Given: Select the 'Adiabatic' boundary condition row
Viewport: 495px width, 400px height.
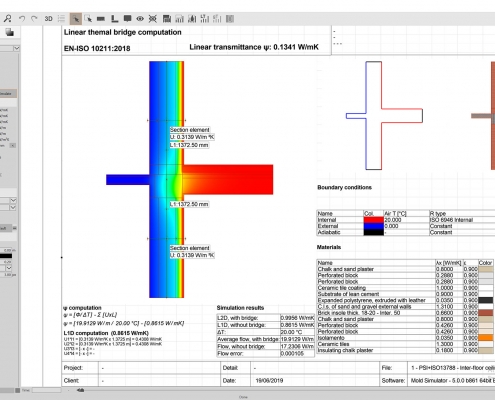Looking at the screenshot, I should coord(406,232).
